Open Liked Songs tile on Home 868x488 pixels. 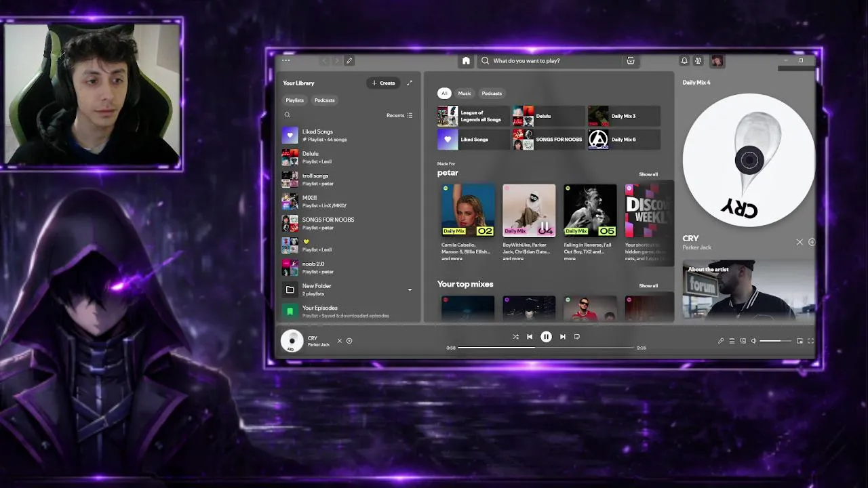click(x=473, y=140)
